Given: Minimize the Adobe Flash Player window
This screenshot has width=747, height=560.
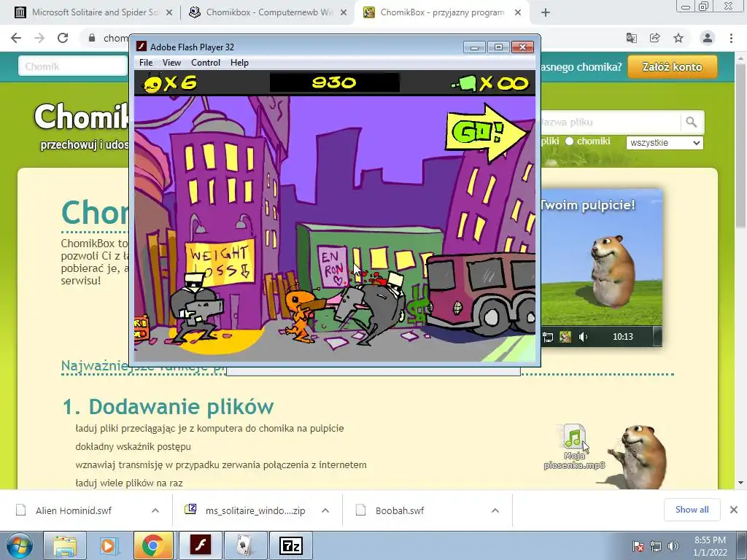Looking at the screenshot, I should [474, 47].
